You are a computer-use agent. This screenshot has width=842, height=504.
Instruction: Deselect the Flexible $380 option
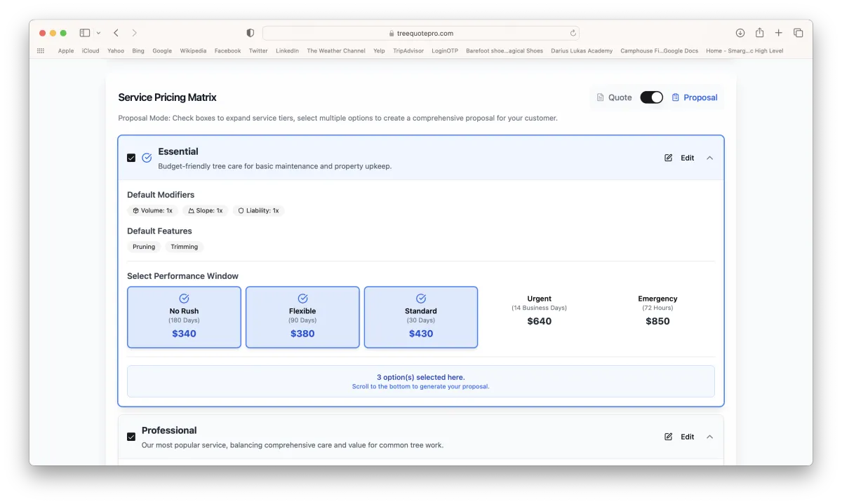pyautogui.click(x=302, y=317)
